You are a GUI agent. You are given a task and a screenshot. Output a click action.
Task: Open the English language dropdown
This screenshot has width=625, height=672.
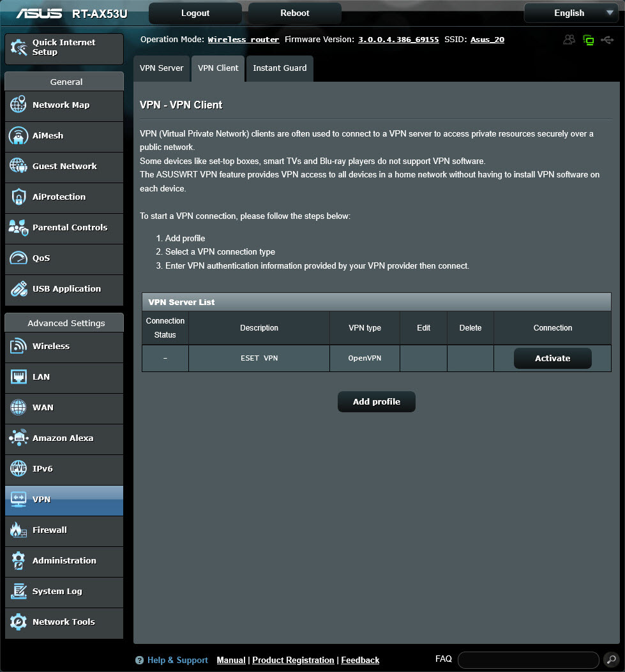click(570, 13)
